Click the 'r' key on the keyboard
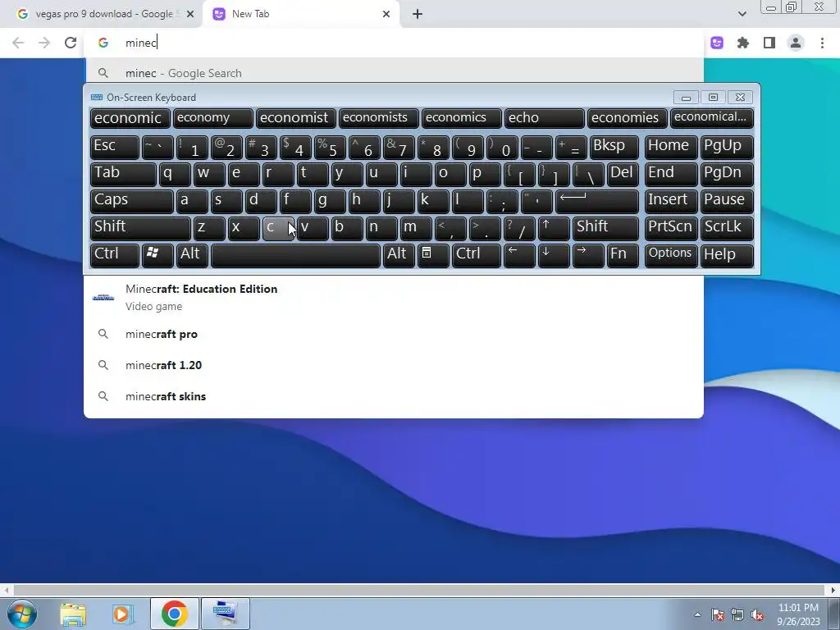840x630 pixels. [278, 174]
